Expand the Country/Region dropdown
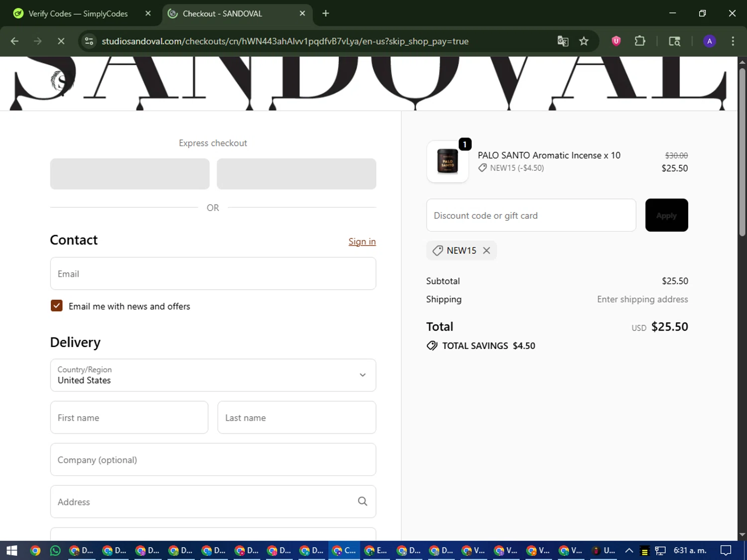Screen dimensions: 747x560 (x=213, y=375)
